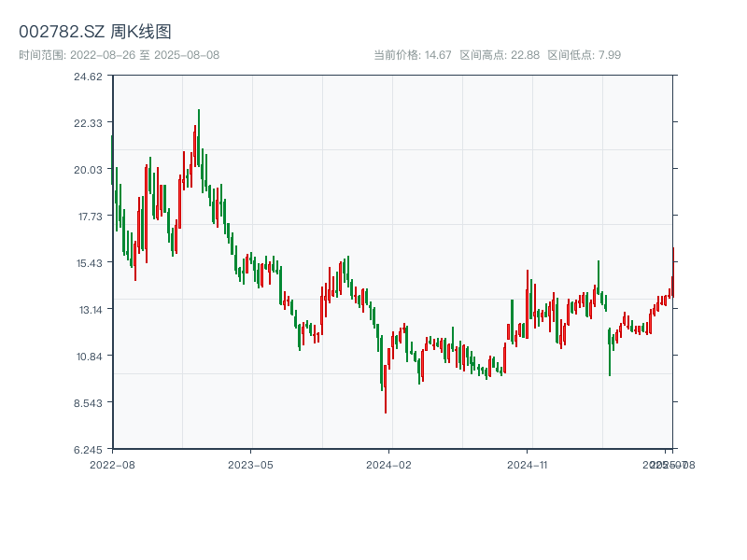
Task: Select the 时间范围 date range text
Action: tap(120, 55)
